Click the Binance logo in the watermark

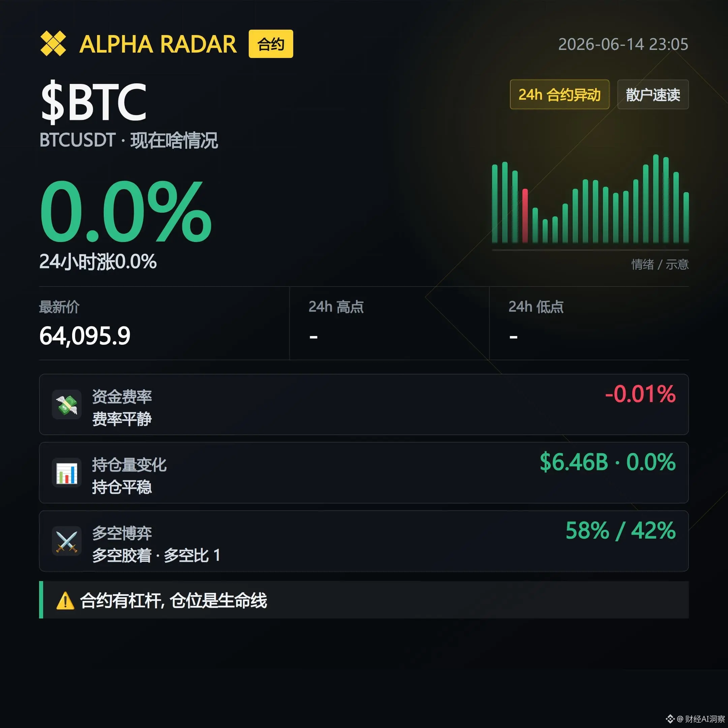[x=670, y=719]
